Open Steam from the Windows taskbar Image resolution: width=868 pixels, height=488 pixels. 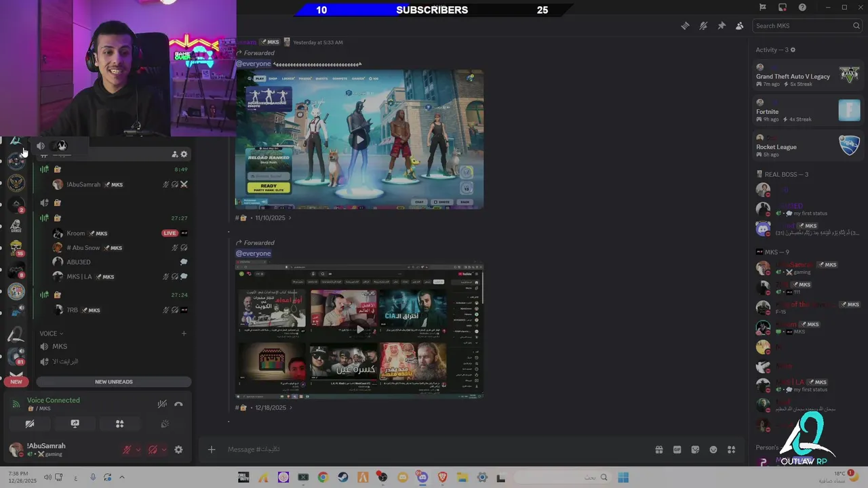click(x=343, y=477)
